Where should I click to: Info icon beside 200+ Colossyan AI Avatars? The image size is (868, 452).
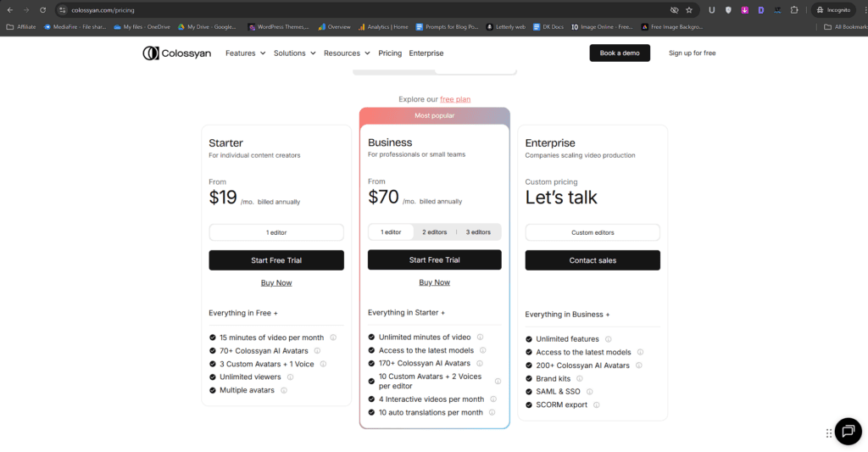tap(639, 366)
